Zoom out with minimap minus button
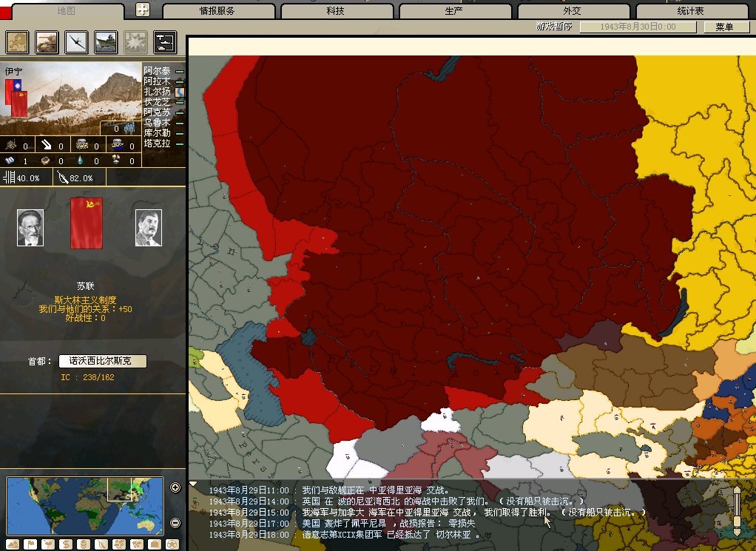756x551 pixels. click(x=175, y=523)
